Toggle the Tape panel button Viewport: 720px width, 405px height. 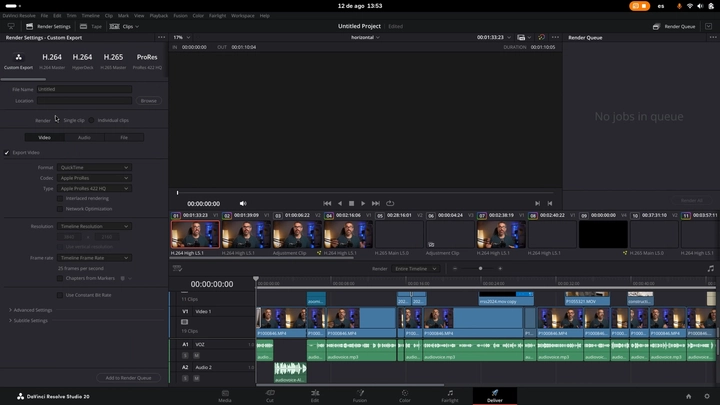tap(91, 26)
